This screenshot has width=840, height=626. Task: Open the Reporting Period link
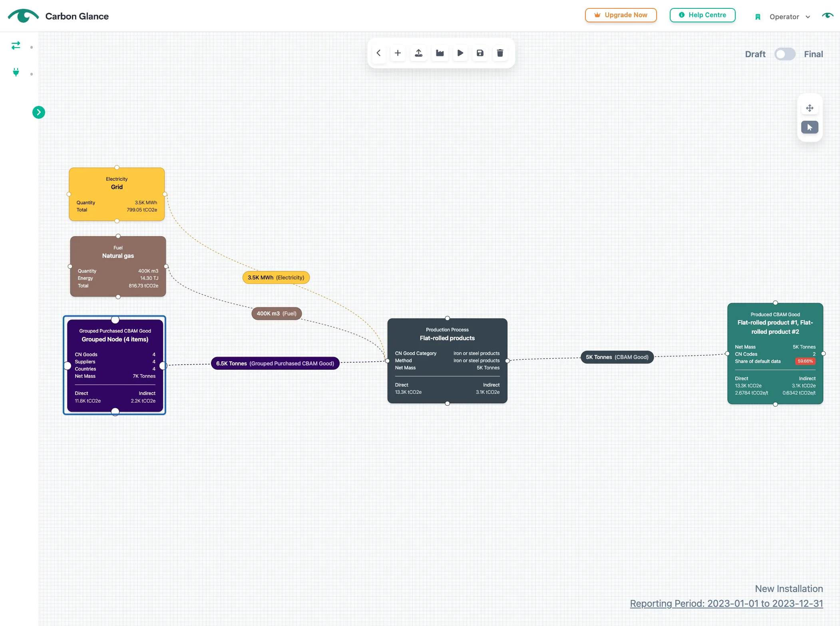pos(727,603)
